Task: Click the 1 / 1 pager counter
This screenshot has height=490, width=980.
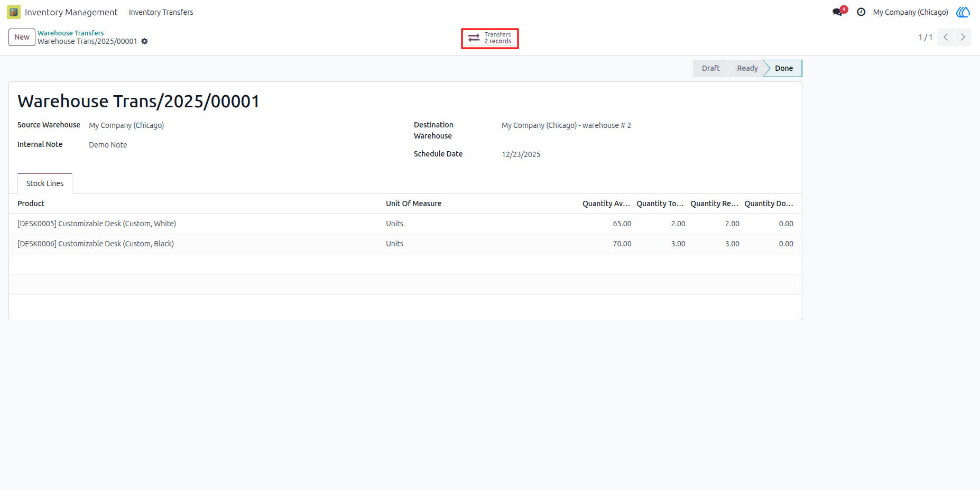Action: point(925,37)
